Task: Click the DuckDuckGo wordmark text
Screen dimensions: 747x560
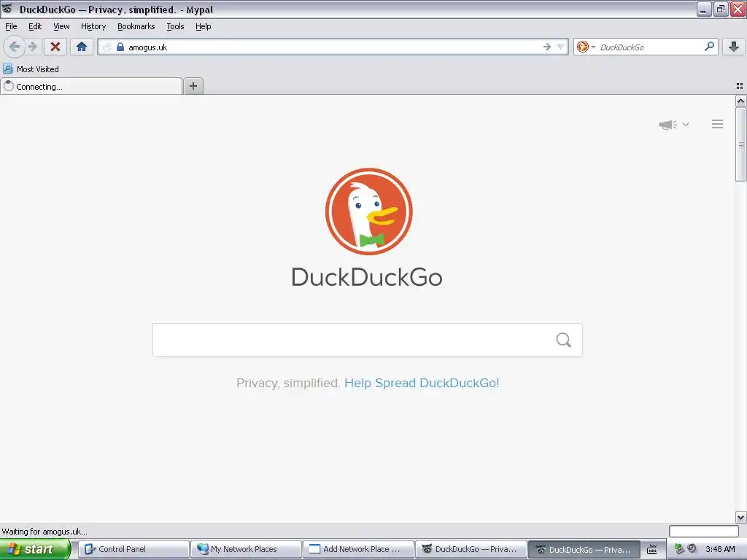Action: (x=367, y=277)
